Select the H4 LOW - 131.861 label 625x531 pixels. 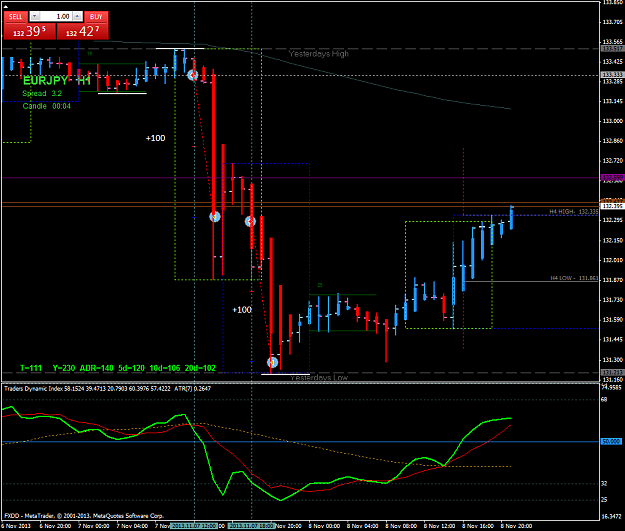coord(574,278)
